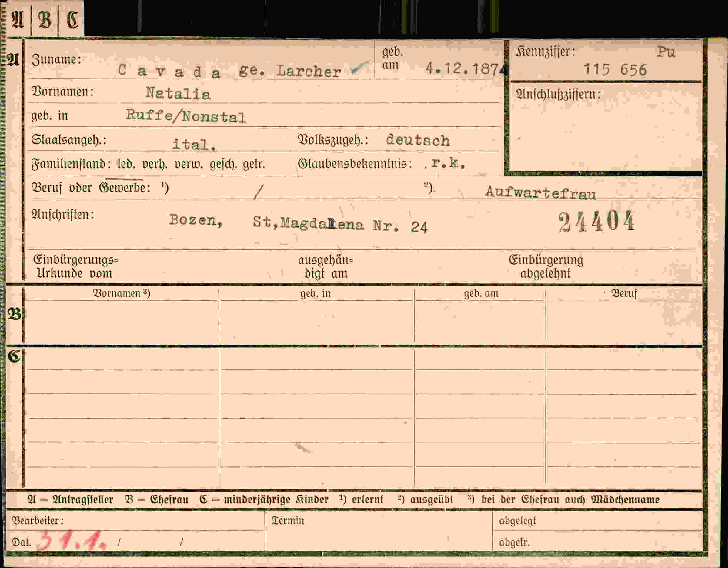Click the "geb. am" column header in section B
This screenshot has width=728, height=568.
click(481, 293)
